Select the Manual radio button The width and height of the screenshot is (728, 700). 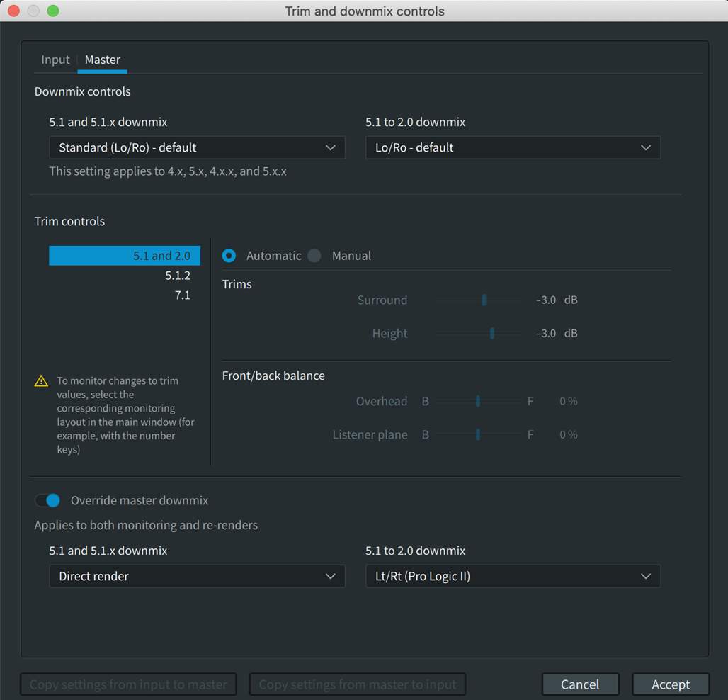click(x=315, y=256)
